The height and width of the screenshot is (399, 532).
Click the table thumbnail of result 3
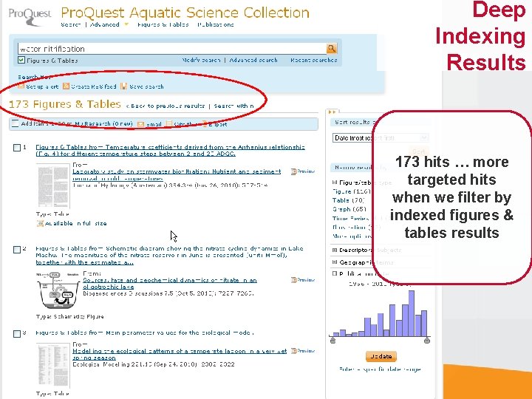[x=53, y=366]
